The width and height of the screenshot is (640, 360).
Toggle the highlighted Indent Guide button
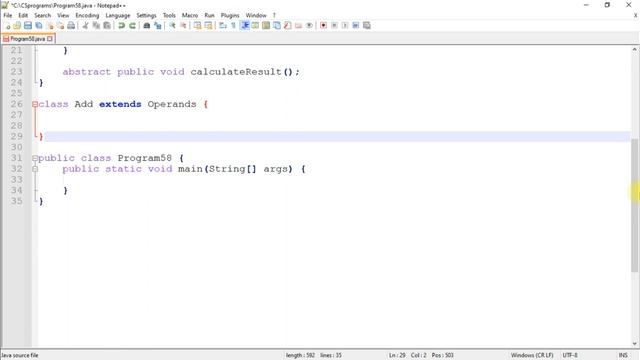[245, 26]
